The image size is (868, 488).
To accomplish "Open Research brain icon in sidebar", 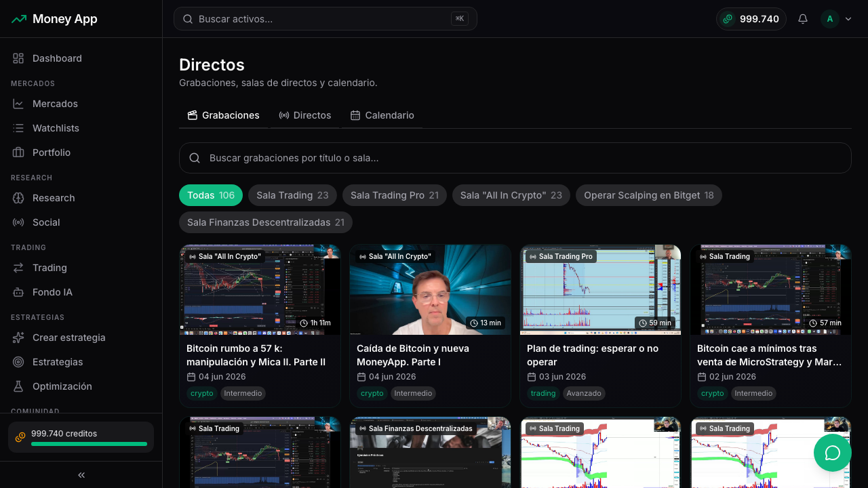I will (x=18, y=198).
